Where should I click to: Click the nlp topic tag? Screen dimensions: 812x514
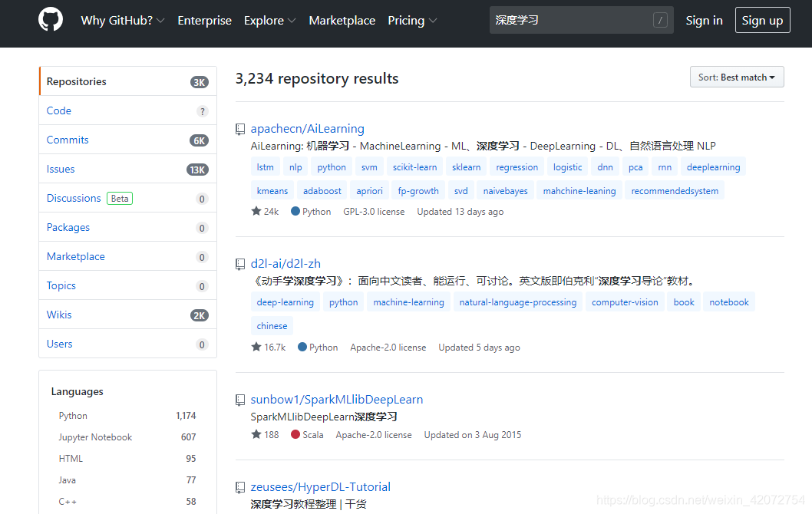[295, 166]
